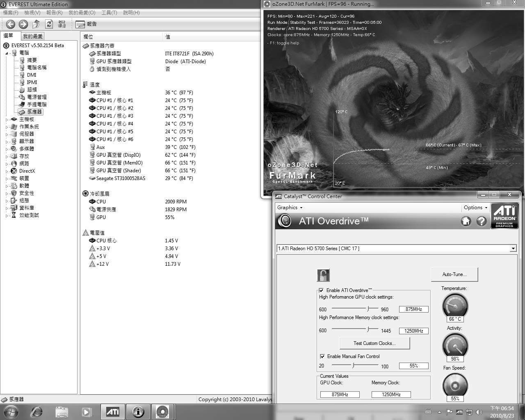This screenshot has width=525, height=420.
Task: Select the IPMI tree item icon
Action: (22, 82)
